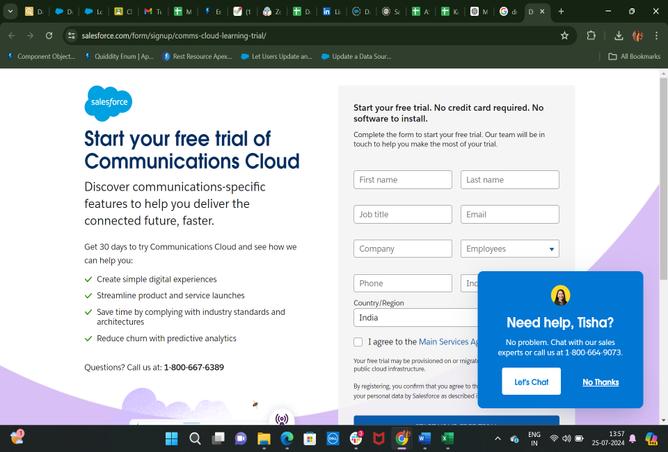
Task: Focus the Job title field
Action: (403, 214)
